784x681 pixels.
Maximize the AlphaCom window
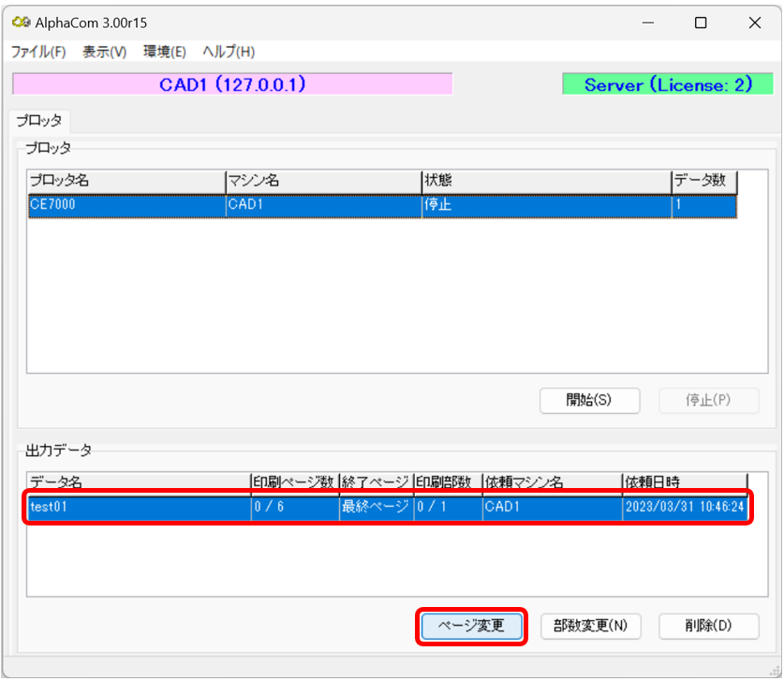point(700,23)
